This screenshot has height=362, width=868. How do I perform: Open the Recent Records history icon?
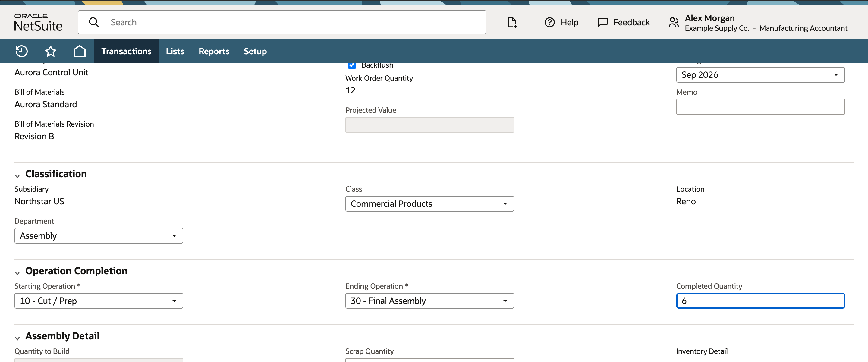click(x=22, y=51)
